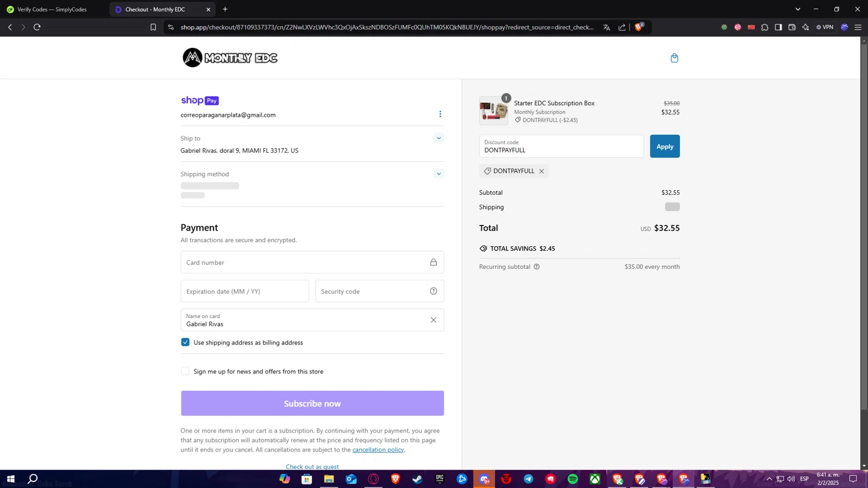This screenshot has height=488, width=868.
Task: Click the green extension icon
Action: 724,27
